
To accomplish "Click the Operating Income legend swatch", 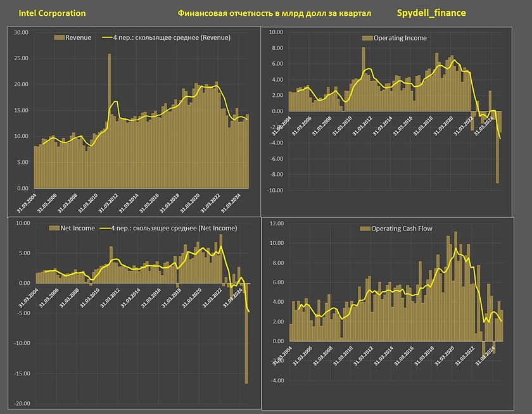I will (366, 38).
